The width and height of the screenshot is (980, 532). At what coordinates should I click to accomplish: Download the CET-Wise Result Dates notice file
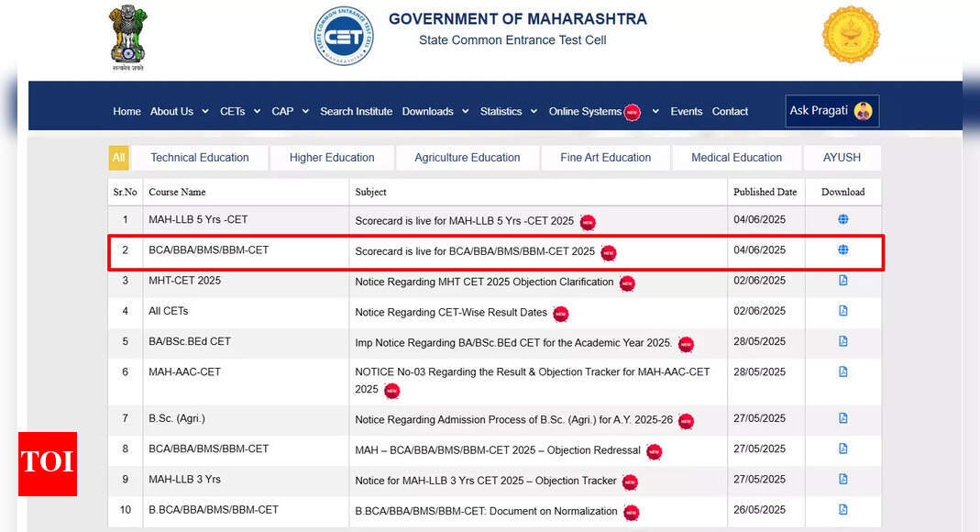(x=842, y=311)
